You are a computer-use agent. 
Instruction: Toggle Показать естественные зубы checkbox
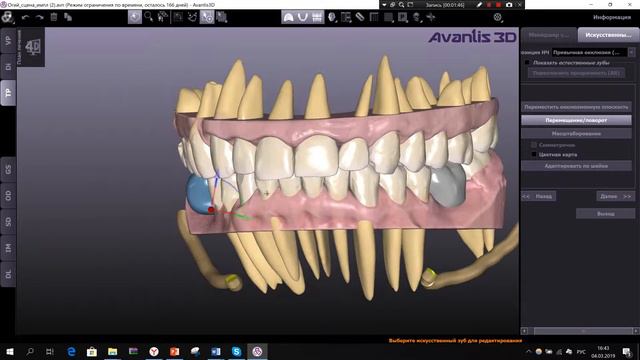pyautogui.click(x=527, y=63)
